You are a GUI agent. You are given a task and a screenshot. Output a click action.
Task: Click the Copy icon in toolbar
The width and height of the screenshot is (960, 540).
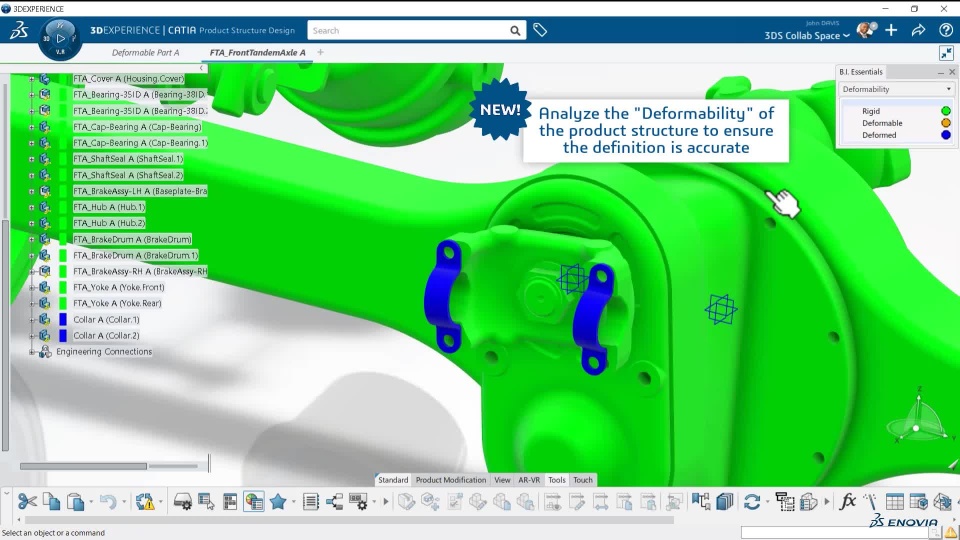coord(51,502)
